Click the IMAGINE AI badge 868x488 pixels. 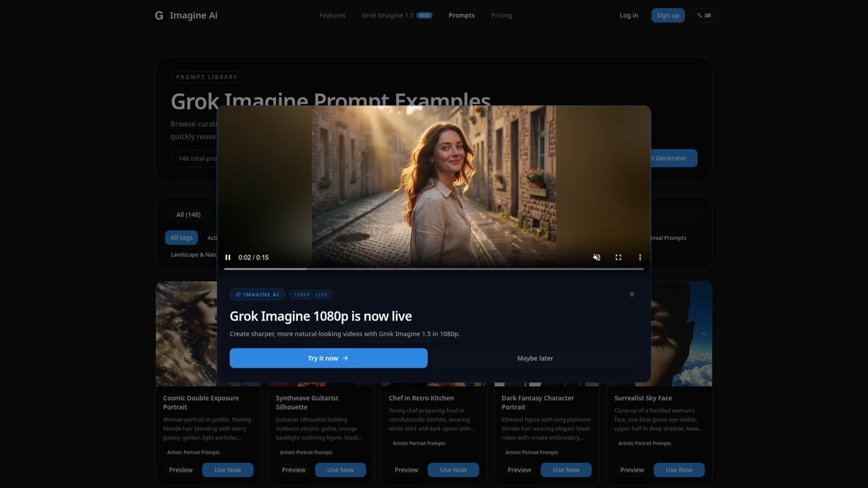tap(258, 295)
